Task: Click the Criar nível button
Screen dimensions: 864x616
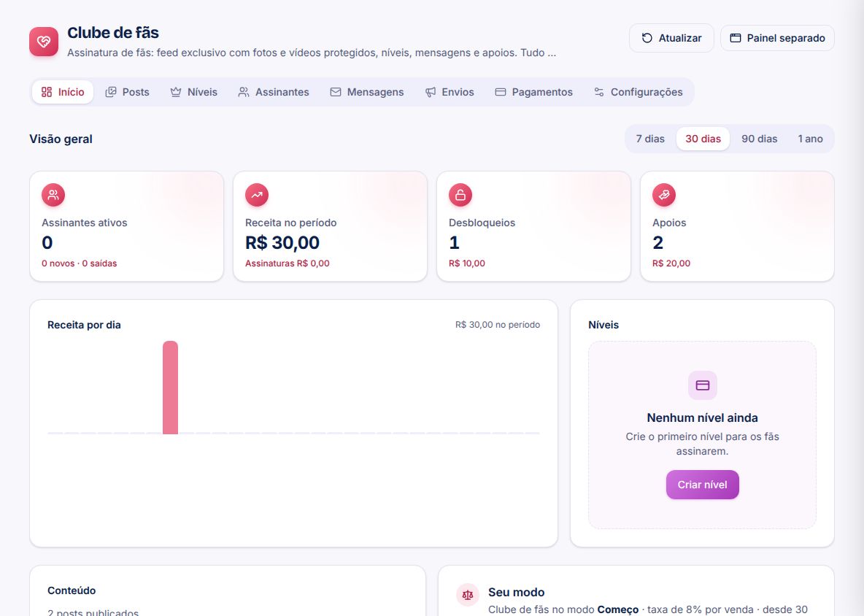Action: pyautogui.click(x=703, y=485)
